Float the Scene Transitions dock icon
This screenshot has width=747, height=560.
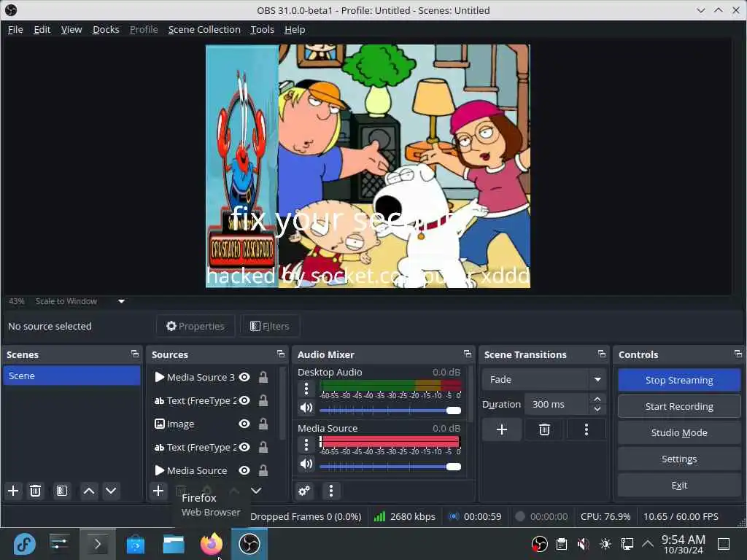(x=602, y=354)
